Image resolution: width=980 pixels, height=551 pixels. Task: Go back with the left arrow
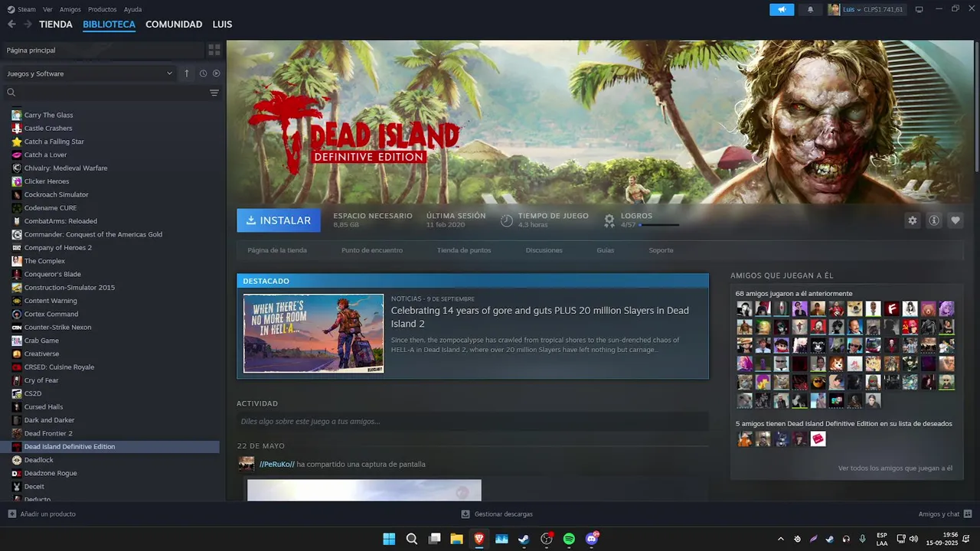[11, 24]
